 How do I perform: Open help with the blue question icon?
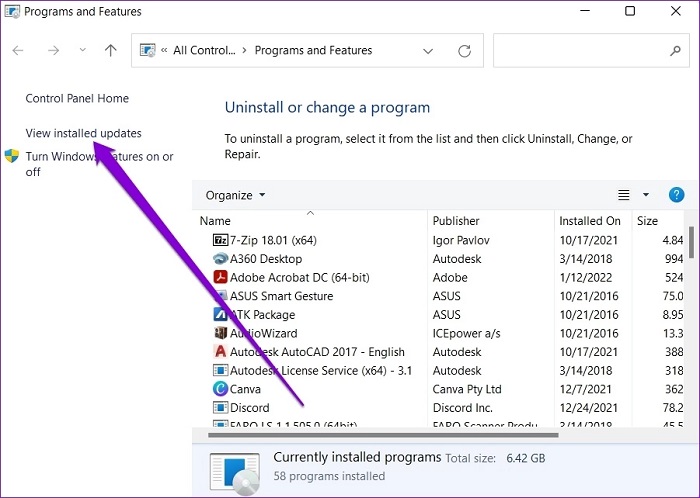tap(676, 195)
